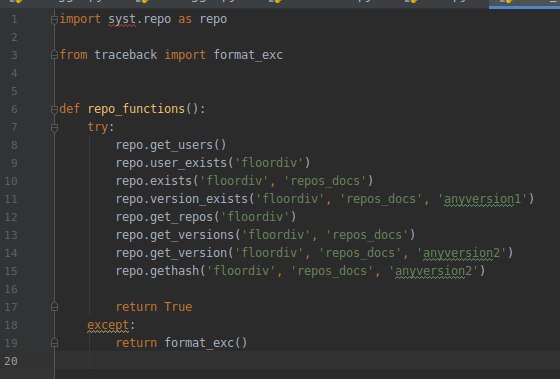The image size is (560, 379).
Task: Click the 'def' keyword
Action: click(69, 109)
